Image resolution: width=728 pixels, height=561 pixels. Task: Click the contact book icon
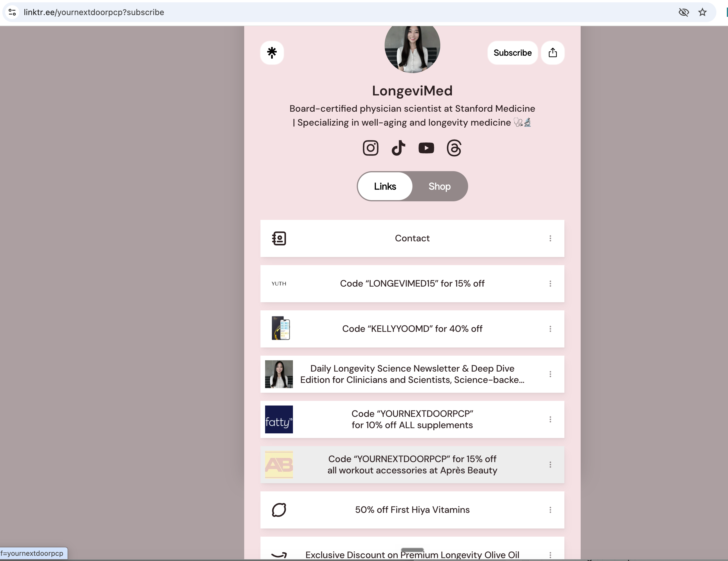pyautogui.click(x=279, y=238)
